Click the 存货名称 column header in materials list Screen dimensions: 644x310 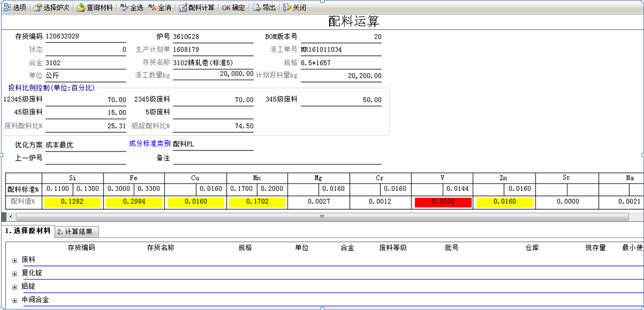tap(160, 248)
